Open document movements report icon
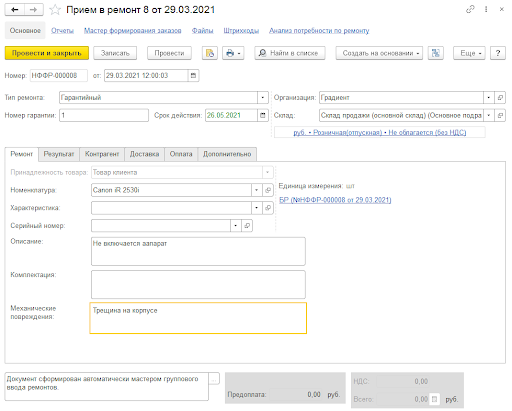Image resolution: width=512 pixels, height=411 pixels. pyautogui.click(x=210, y=53)
